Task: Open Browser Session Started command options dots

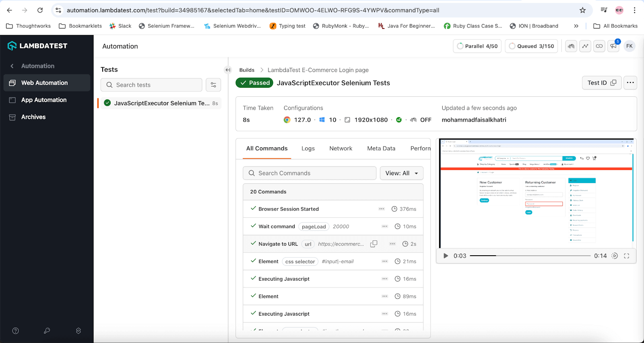Action: (382, 209)
